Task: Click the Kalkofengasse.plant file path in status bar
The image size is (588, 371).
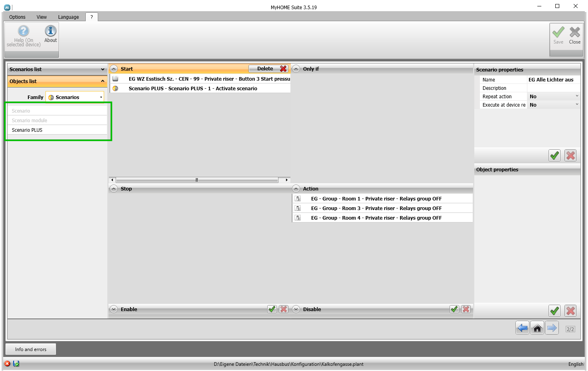Action: coord(288,364)
